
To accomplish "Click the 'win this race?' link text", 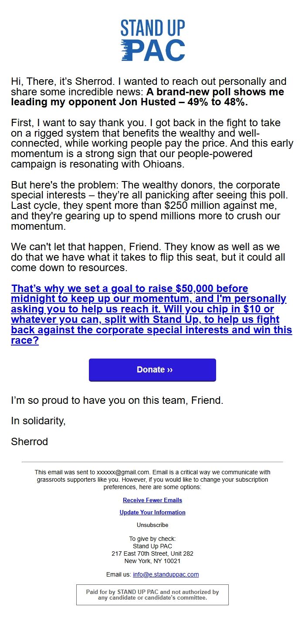I will click(x=266, y=330).
